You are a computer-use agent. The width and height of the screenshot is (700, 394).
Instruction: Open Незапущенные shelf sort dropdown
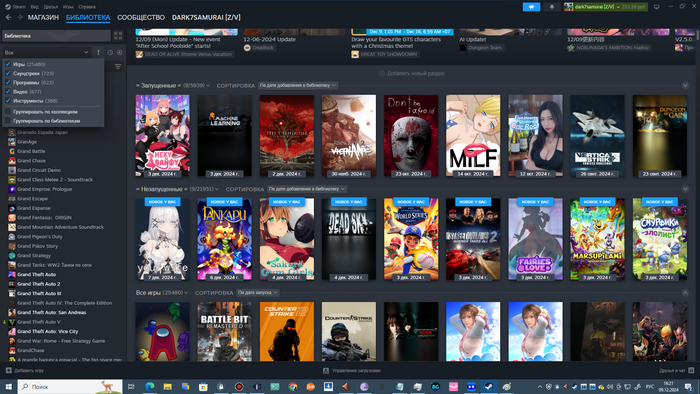pos(306,189)
